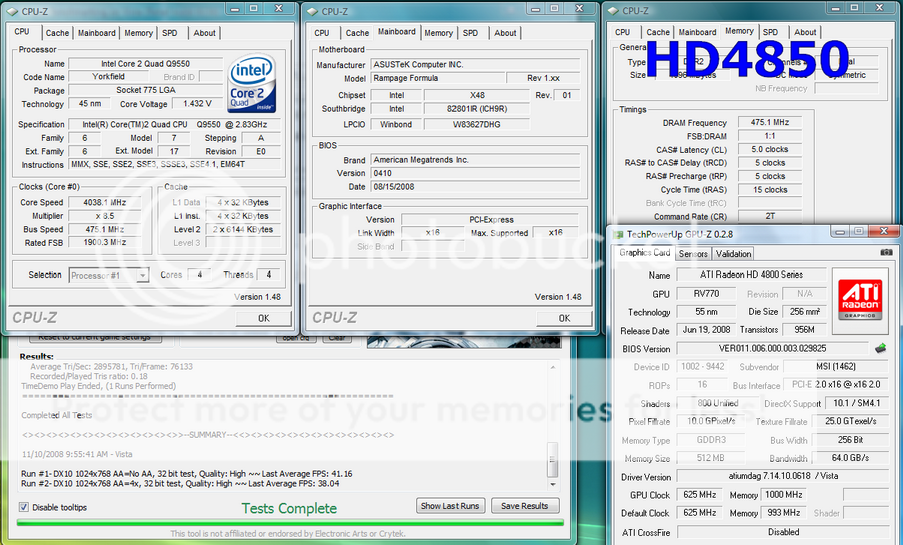This screenshot has width=903, height=545.
Task: Click the green Tests Complete progress bar
Action: (x=290, y=523)
